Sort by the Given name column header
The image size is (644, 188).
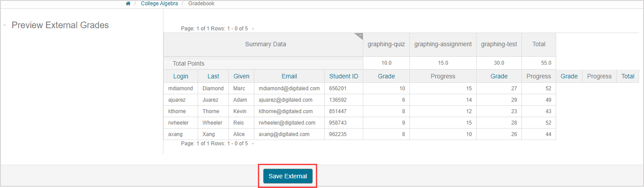(x=241, y=76)
